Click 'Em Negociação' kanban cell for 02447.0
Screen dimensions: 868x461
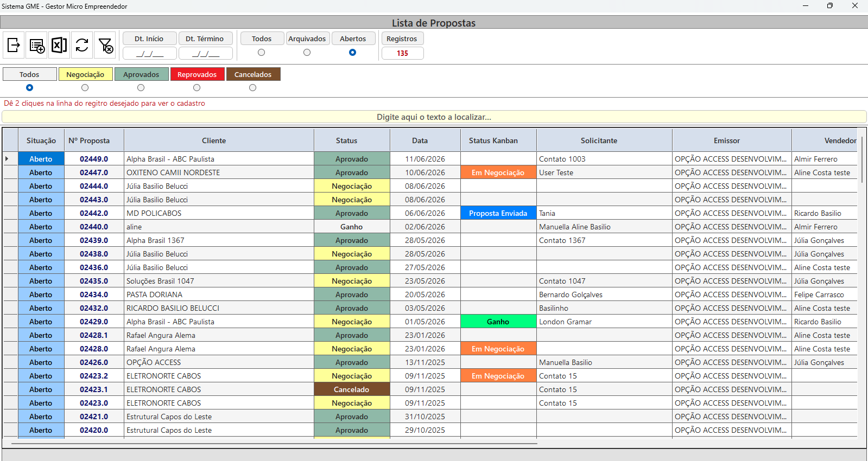[498, 172]
